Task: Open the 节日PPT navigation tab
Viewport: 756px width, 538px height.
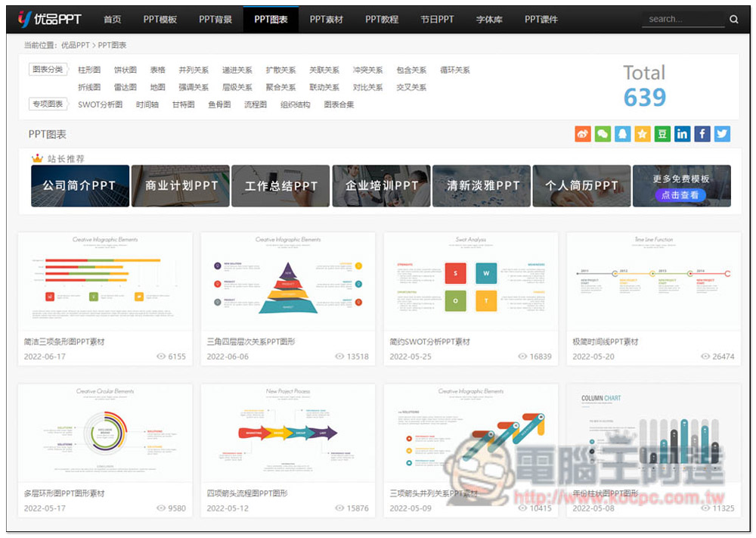Action: coord(437,20)
